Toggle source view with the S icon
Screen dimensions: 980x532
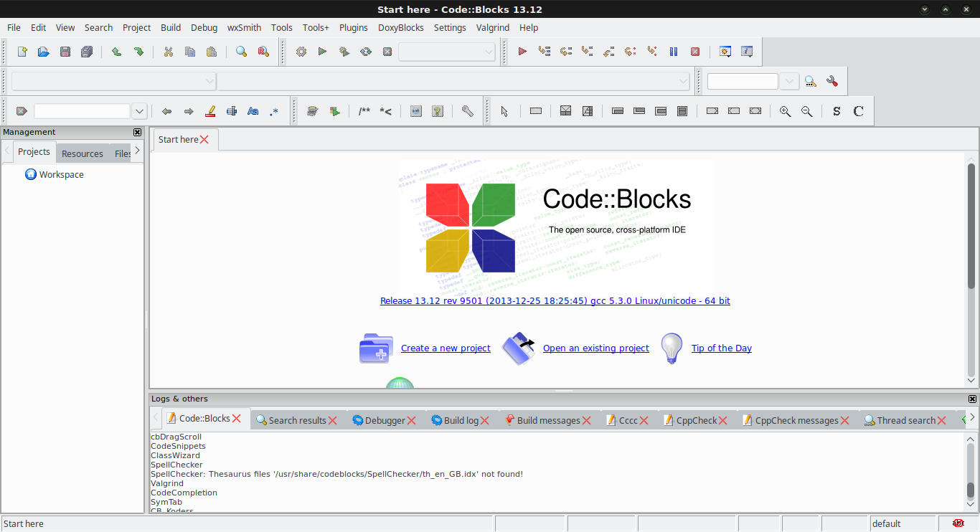pos(837,111)
